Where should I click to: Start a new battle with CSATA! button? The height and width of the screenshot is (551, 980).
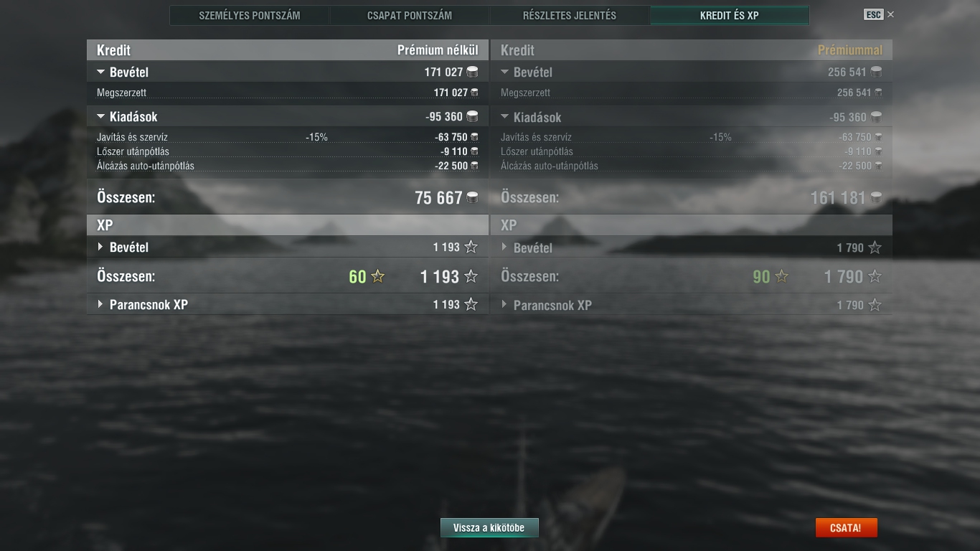pyautogui.click(x=846, y=527)
